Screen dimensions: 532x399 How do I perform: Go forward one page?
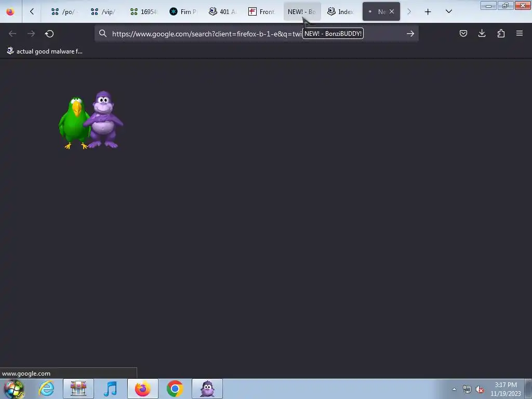31,34
